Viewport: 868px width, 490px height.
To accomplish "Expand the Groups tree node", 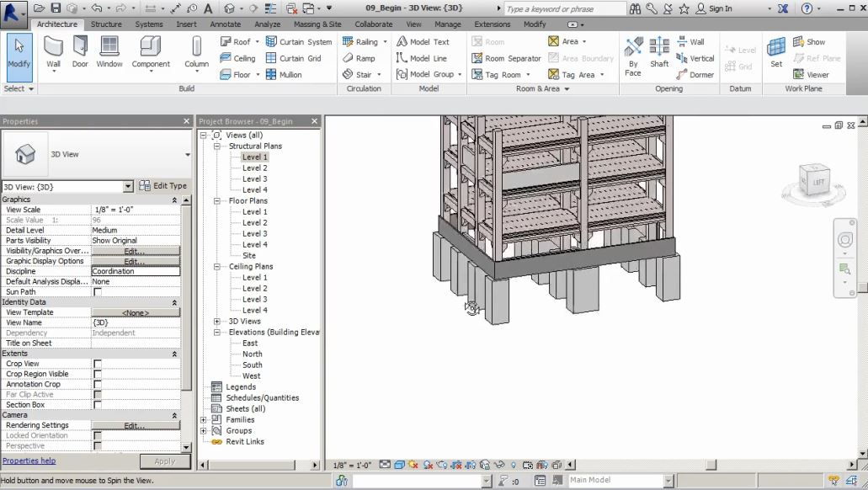I will pos(203,431).
